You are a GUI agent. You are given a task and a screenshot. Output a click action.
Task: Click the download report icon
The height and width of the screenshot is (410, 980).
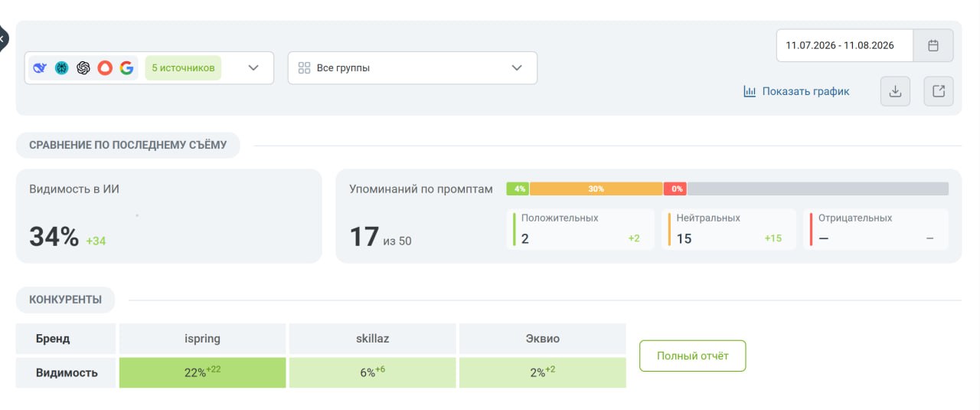(x=896, y=91)
